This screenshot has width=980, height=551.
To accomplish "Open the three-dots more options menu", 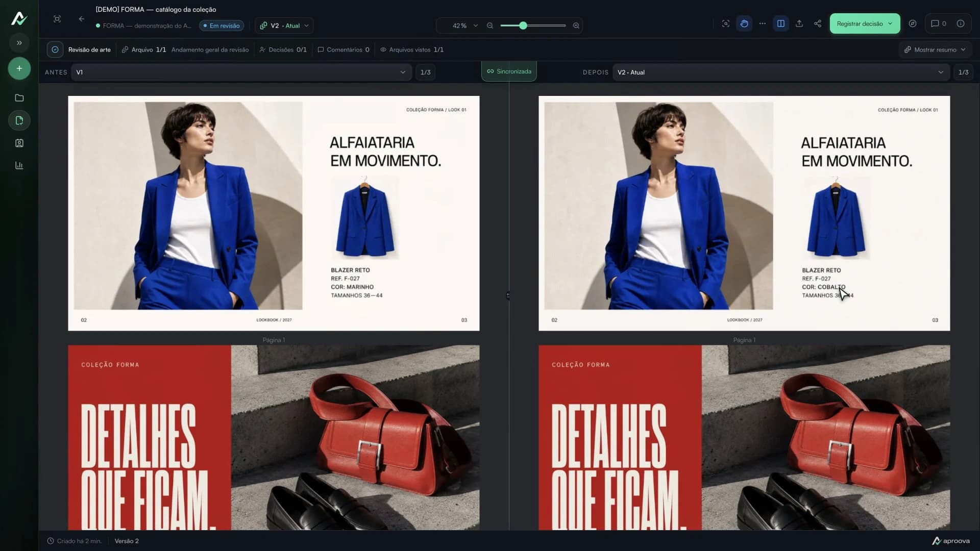I will (x=763, y=23).
